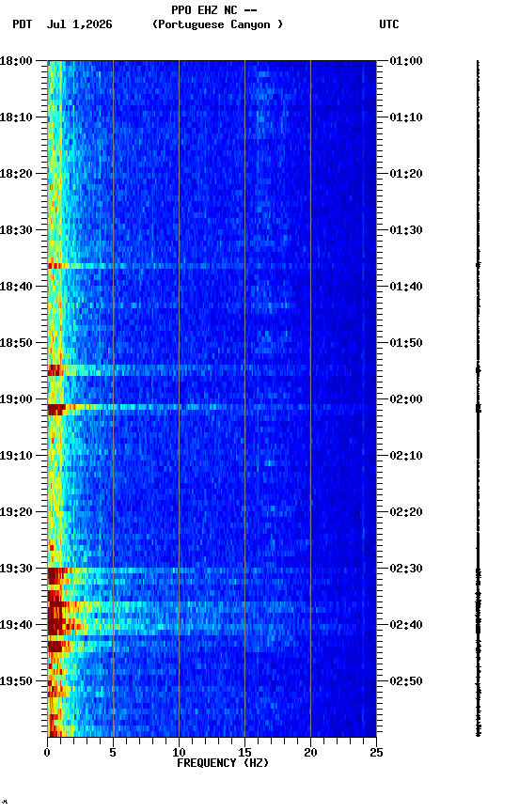The width and height of the screenshot is (519, 812).
Task: Click the 19:40 PDT time label
Action: (16, 625)
